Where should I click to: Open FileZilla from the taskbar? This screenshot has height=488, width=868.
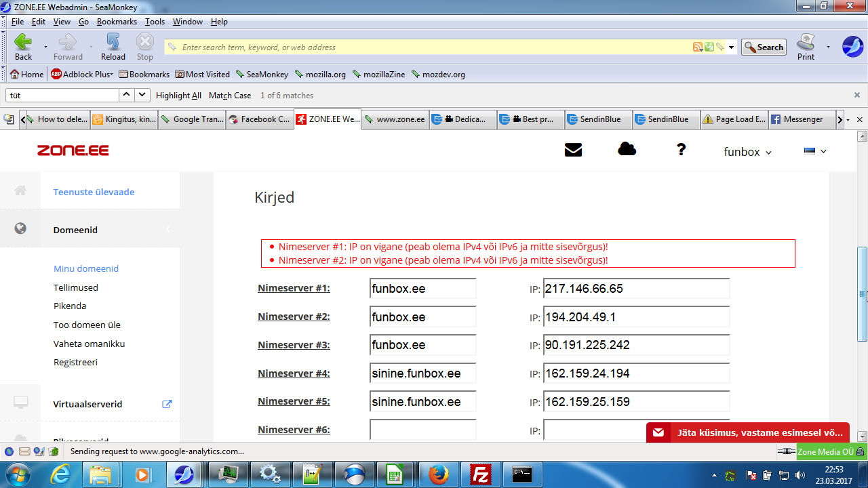coord(482,474)
